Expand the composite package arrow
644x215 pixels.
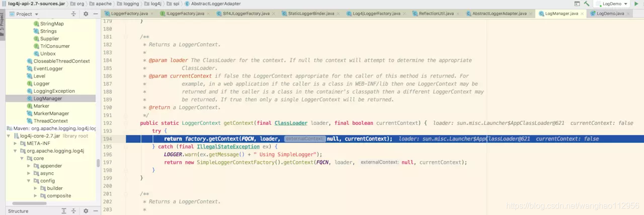[35, 196]
